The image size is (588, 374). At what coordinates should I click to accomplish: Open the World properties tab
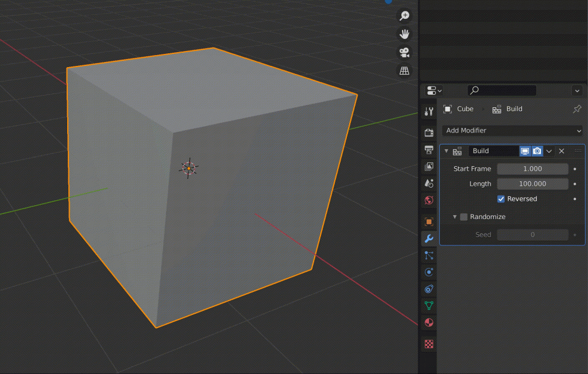coord(428,200)
